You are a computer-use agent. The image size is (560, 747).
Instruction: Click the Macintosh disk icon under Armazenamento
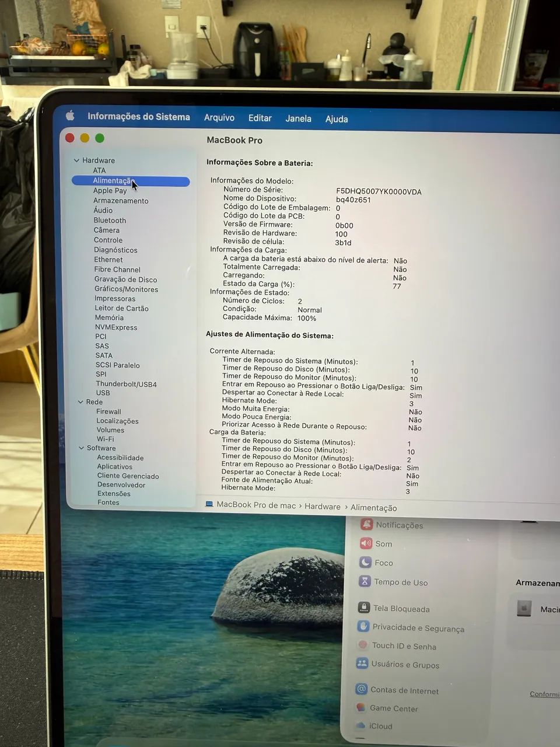tap(524, 608)
